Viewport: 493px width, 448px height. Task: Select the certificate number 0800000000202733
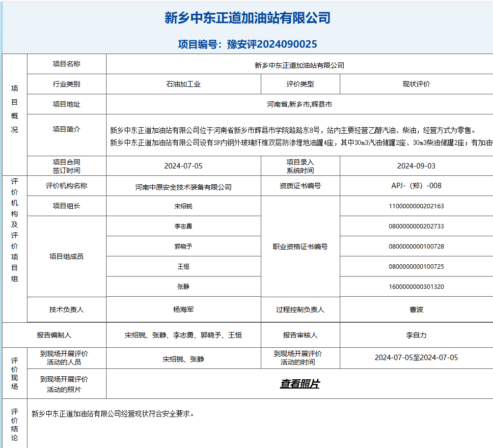pyautogui.click(x=416, y=226)
